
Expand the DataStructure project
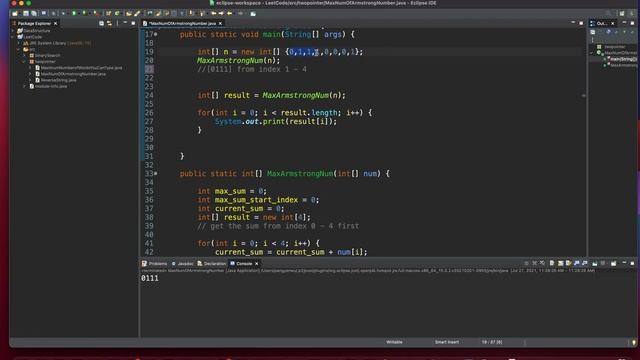pyautogui.click(x=13, y=31)
